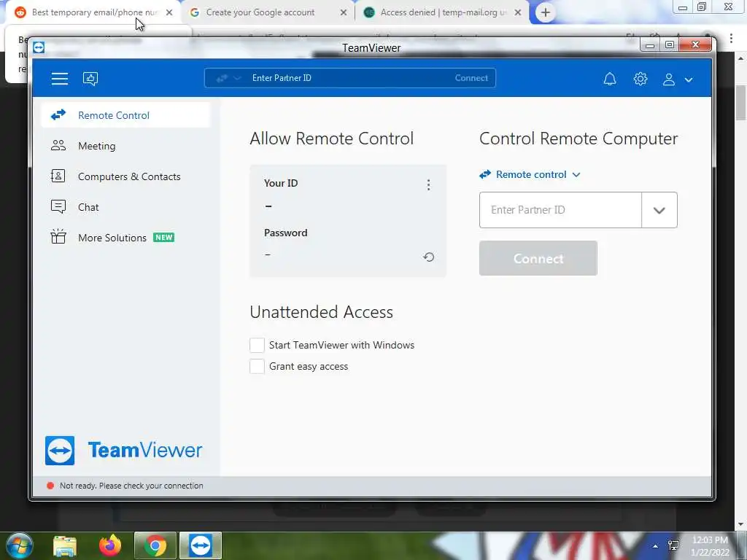The height and width of the screenshot is (560, 747).
Task: Close the Access denied temp-mail tab
Action: 518,13
